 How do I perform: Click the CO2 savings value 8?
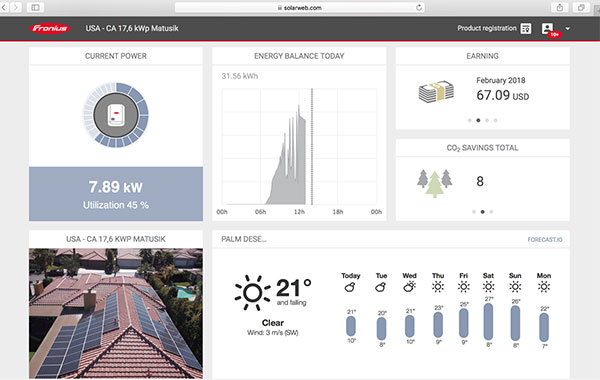[480, 181]
